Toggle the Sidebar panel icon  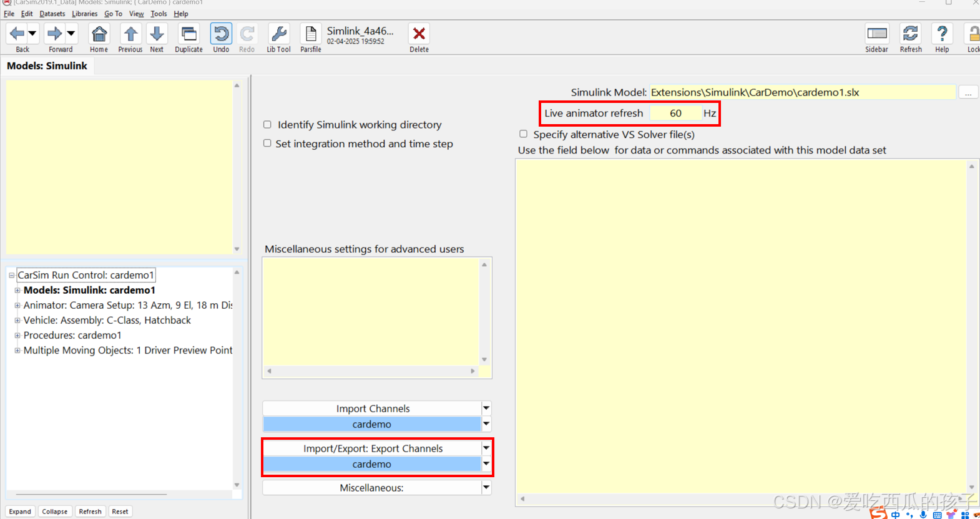[x=876, y=34]
